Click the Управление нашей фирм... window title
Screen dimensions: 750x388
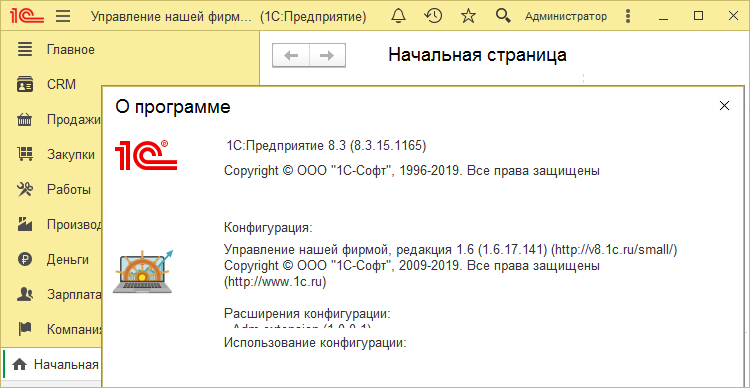click(x=171, y=17)
